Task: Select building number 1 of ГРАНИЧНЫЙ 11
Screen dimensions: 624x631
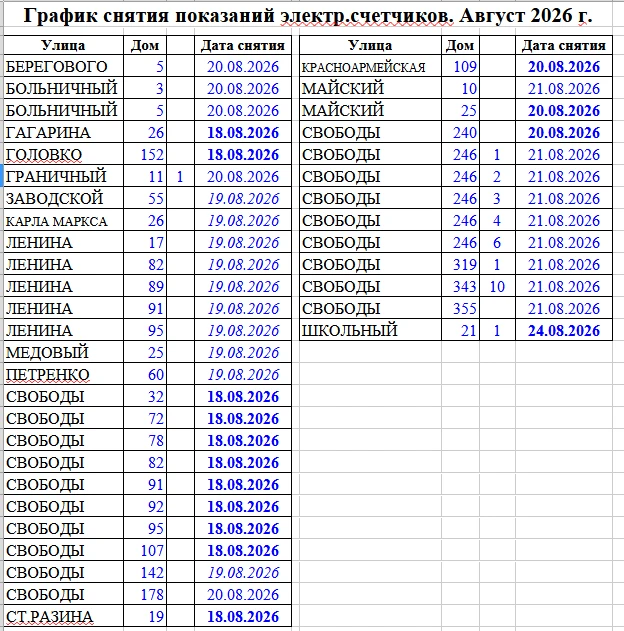Action: coord(180,176)
